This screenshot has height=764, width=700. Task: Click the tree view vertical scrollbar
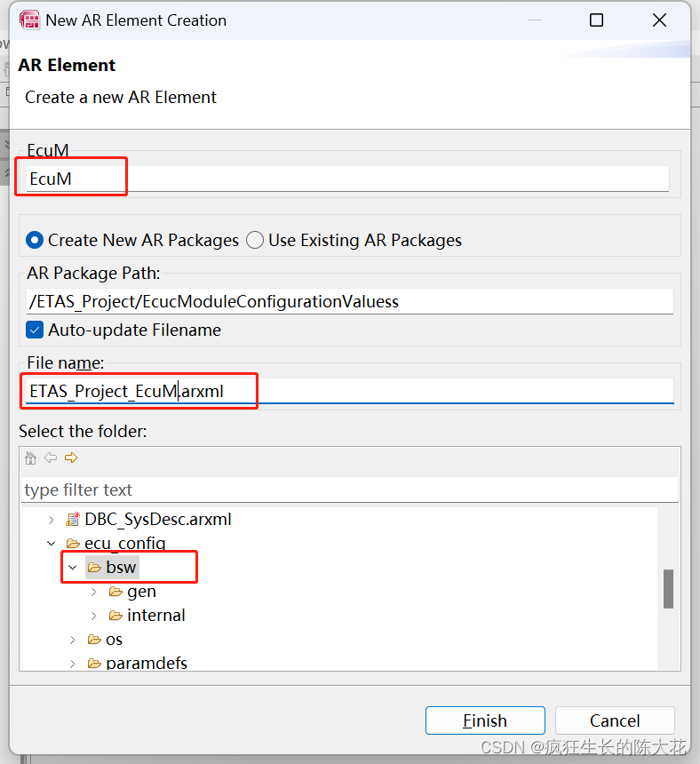coord(668,589)
